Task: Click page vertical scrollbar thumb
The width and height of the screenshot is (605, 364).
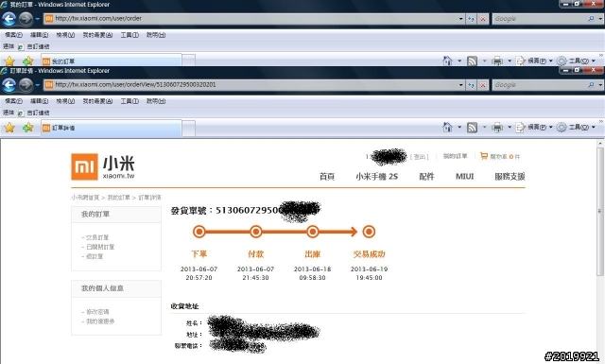Action: pos(600,211)
